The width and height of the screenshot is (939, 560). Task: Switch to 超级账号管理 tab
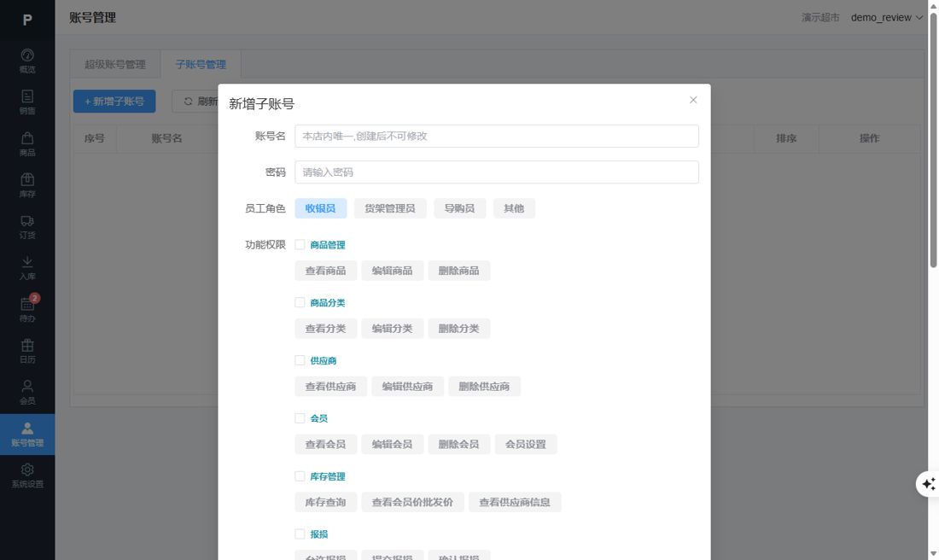tap(115, 64)
